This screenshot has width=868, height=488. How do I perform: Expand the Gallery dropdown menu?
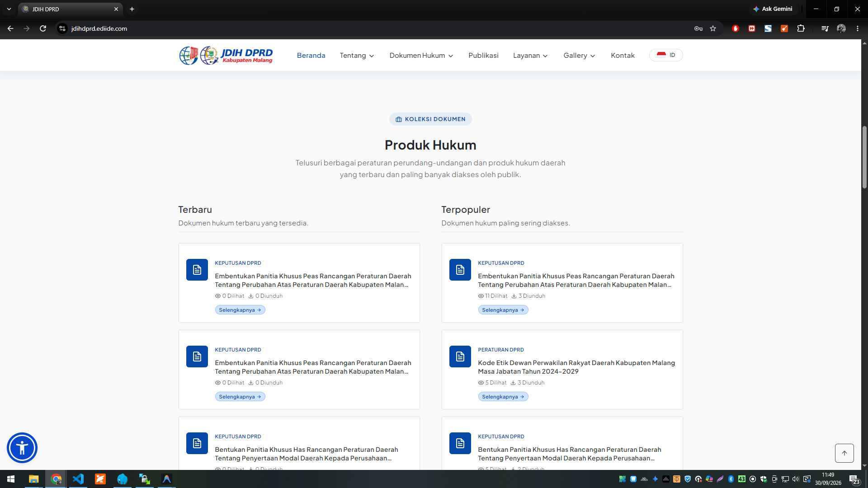(580, 56)
